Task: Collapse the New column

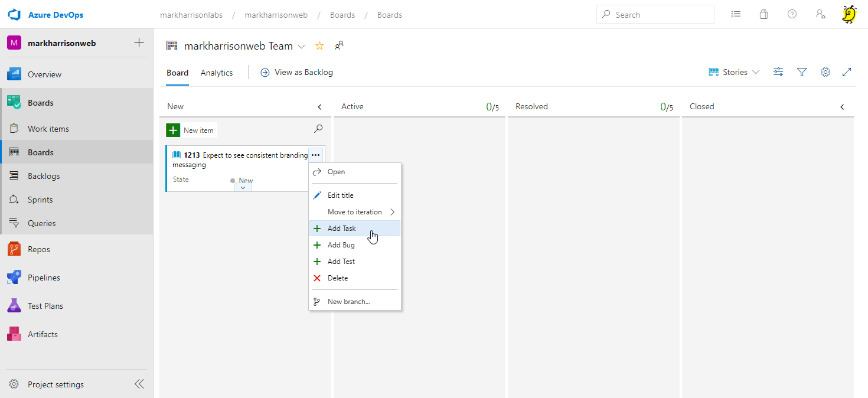Action: [319, 107]
